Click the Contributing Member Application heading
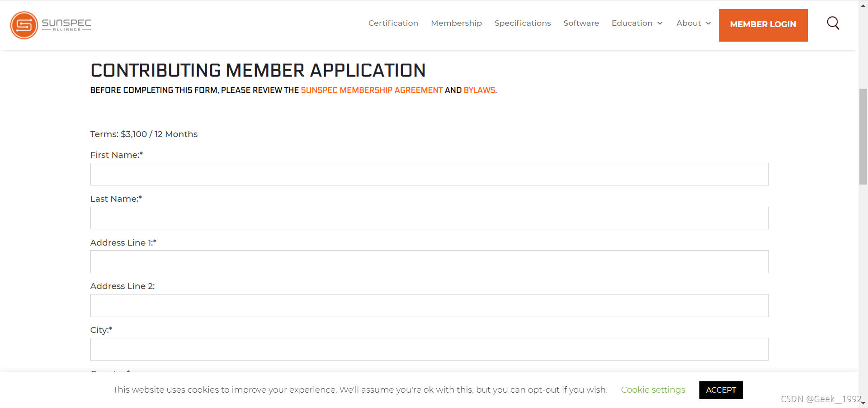Viewport: 868px width, 408px height. click(x=258, y=71)
